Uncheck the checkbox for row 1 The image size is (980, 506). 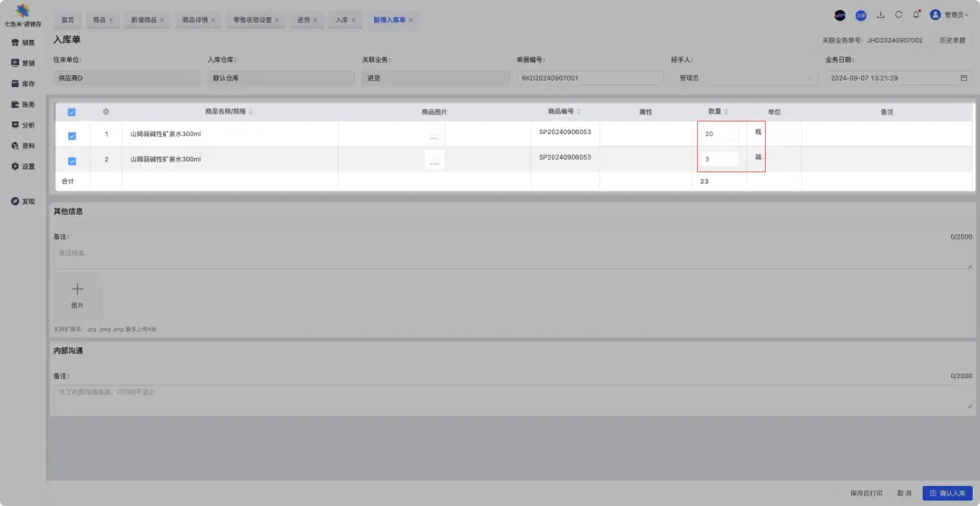(x=72, y=135)
